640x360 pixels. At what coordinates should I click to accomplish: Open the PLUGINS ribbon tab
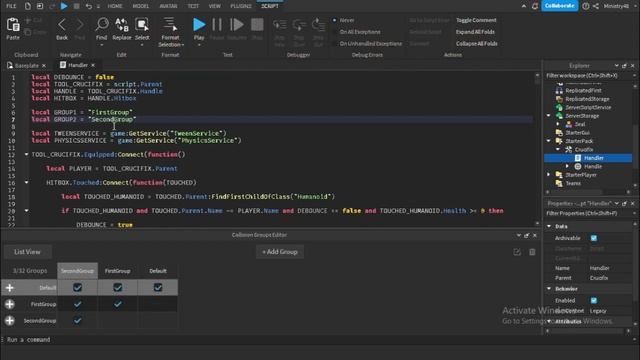tap(241, 6)
